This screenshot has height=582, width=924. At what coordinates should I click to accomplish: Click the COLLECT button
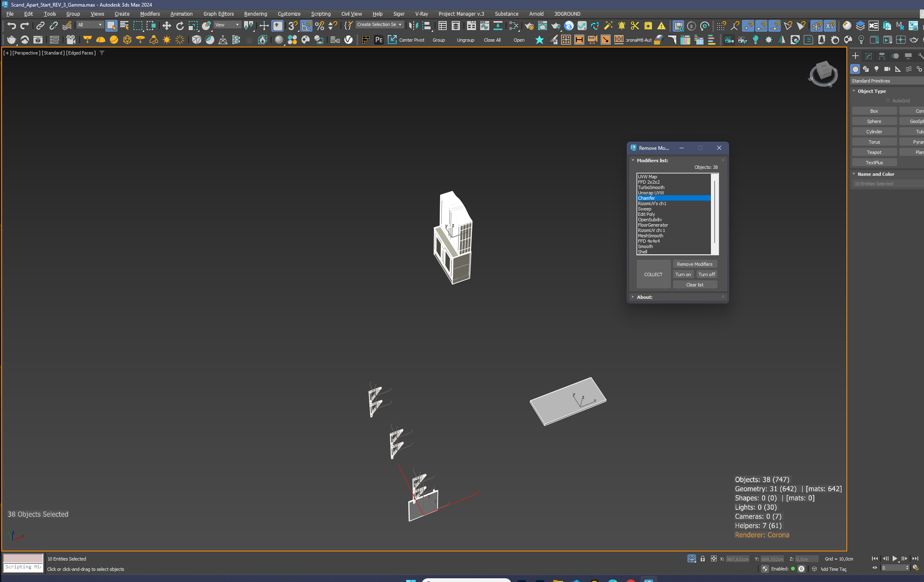(653, 274)
